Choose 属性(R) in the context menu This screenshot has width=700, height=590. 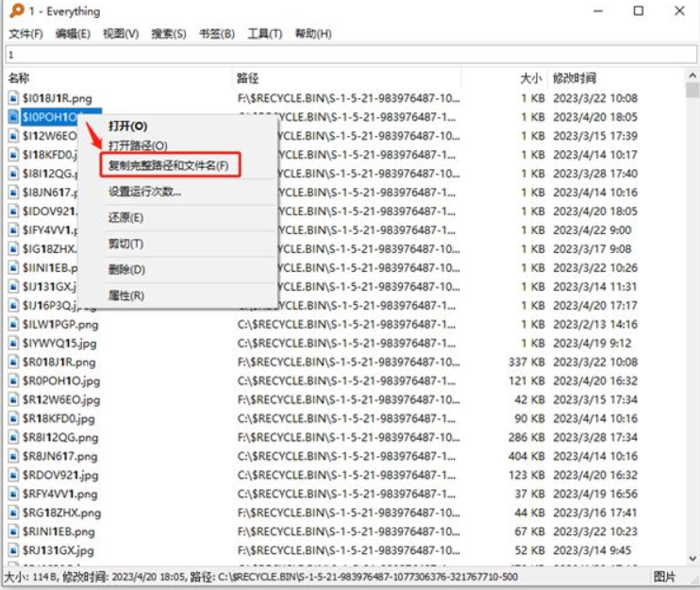(x=126, y=295)
